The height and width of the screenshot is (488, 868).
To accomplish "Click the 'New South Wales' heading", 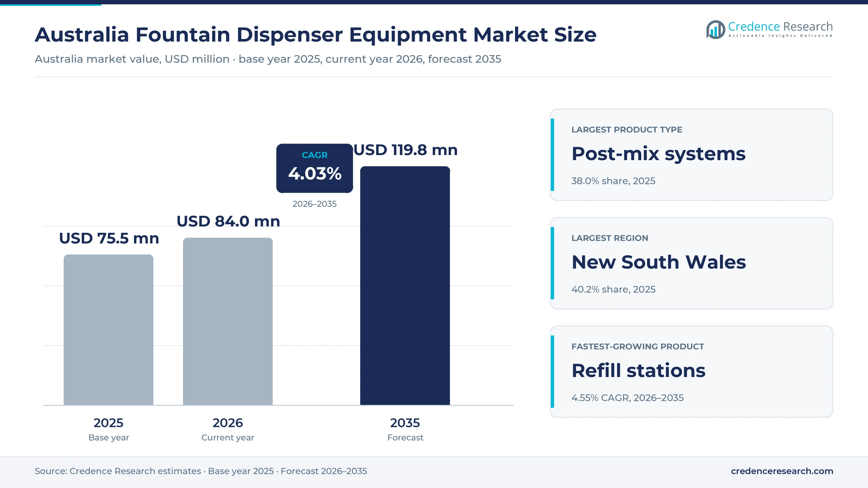I will [x=659, y=262].
